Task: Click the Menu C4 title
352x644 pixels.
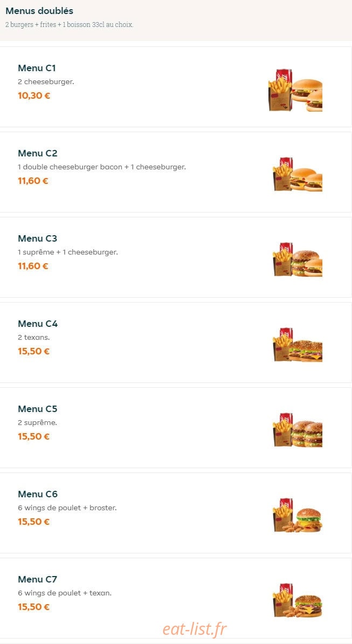Action: click(x=38, y=324)
